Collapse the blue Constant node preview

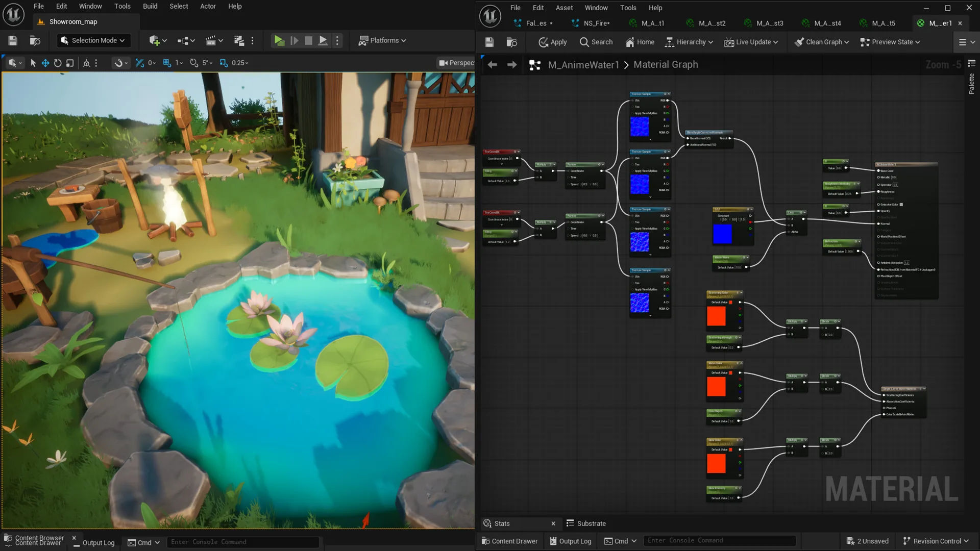tap(751, 209)
